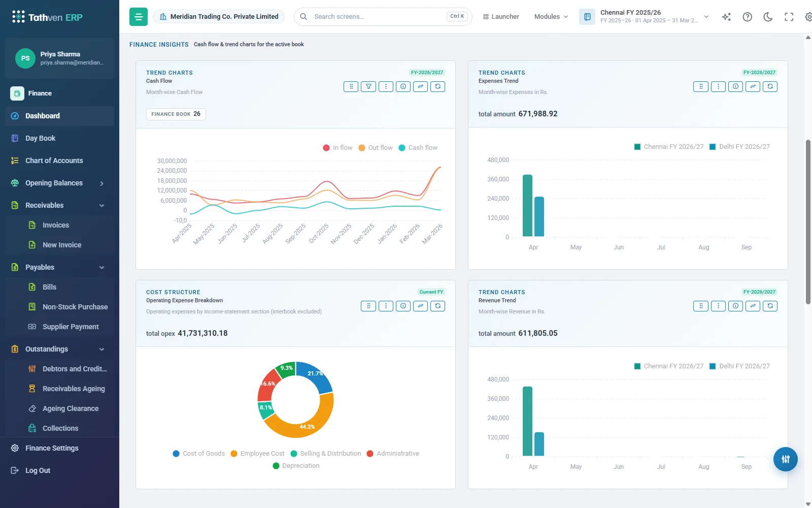Screen dimensions: 812x508
Task: Open the three-dot menu on Expenses Trend card
Action: [x=718, y=86]
